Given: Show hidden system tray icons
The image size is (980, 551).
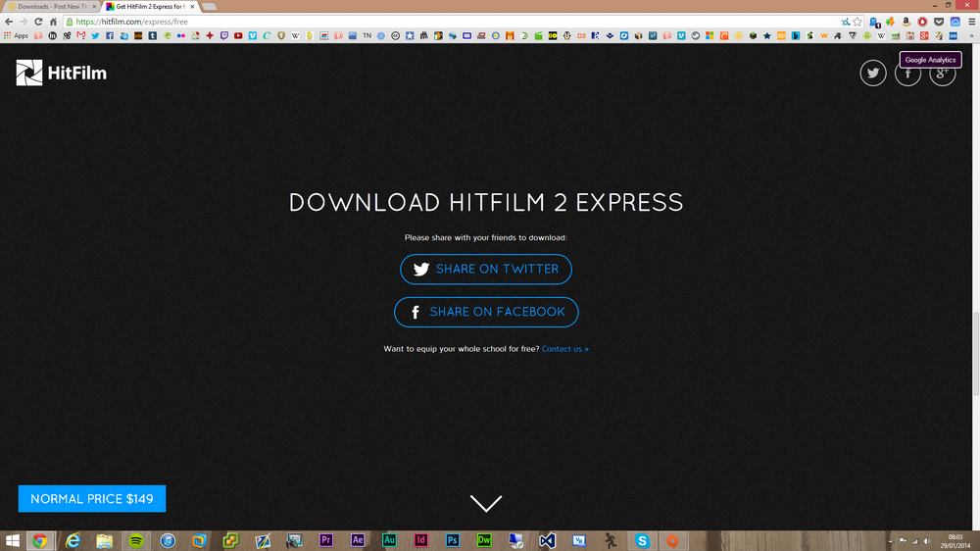Looking at the screenshot, I should 891,541.
